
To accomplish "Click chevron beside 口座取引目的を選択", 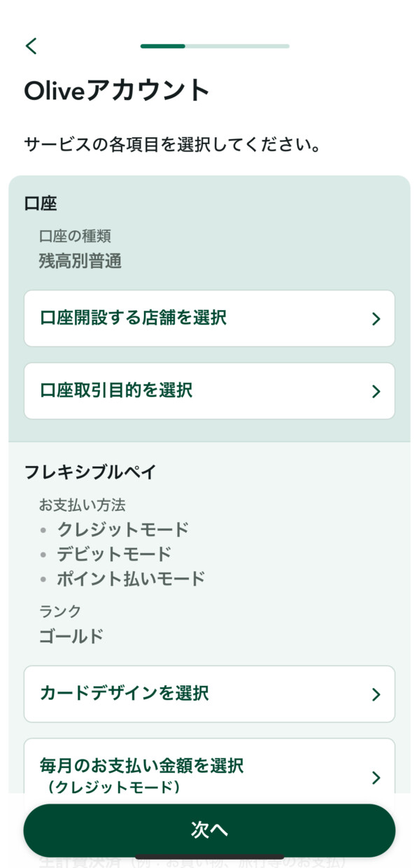I will [376, 391].
